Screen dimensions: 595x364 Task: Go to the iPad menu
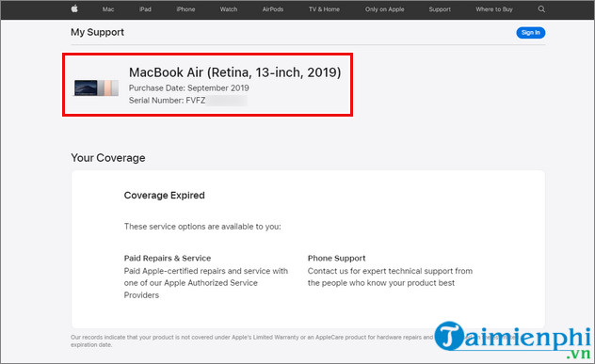145,9
